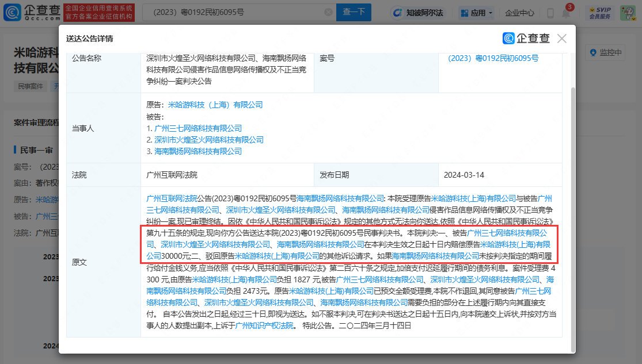Image resolution: width=642 pixels, height=364 pixels.
Task: Open plaintiff 米哈游科技（上海）有限公司 link
Action: (x=215, y=105)
